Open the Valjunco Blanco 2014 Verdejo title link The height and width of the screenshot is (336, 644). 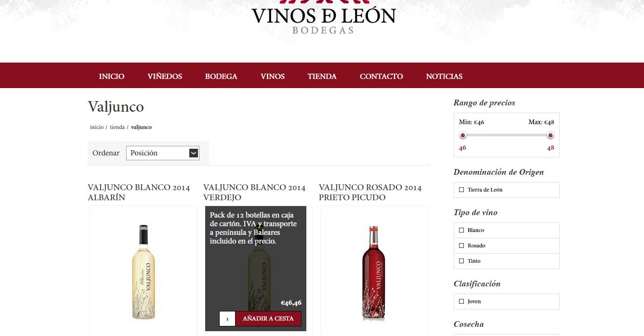[x=254, y=193]
